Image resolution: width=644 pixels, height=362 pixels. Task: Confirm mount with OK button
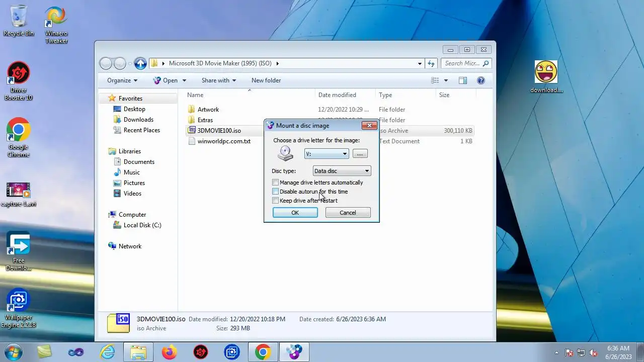295,213
